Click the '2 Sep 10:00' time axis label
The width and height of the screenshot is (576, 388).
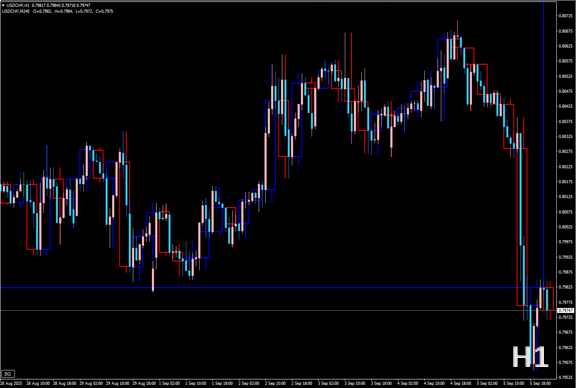coord(276,383)
